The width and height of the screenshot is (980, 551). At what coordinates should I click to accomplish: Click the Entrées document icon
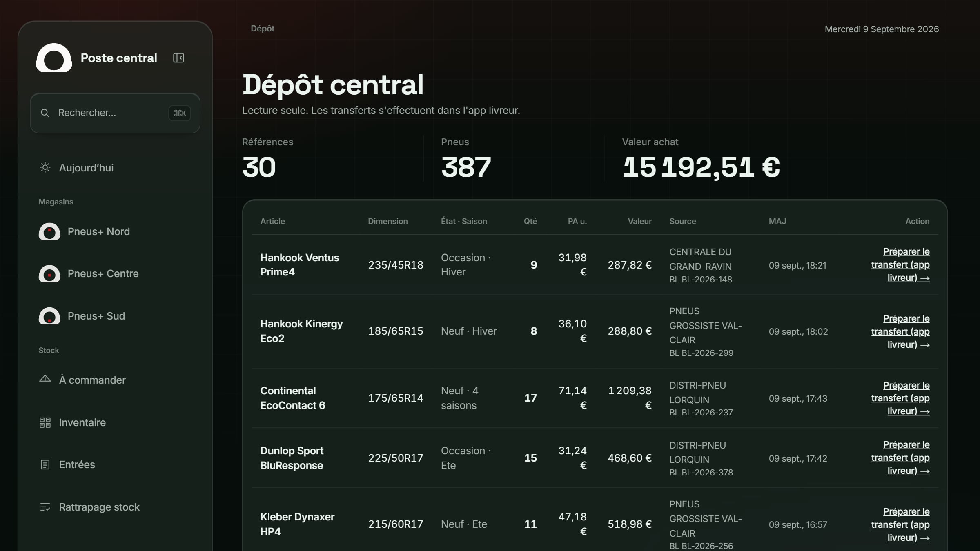click(45, 464)
